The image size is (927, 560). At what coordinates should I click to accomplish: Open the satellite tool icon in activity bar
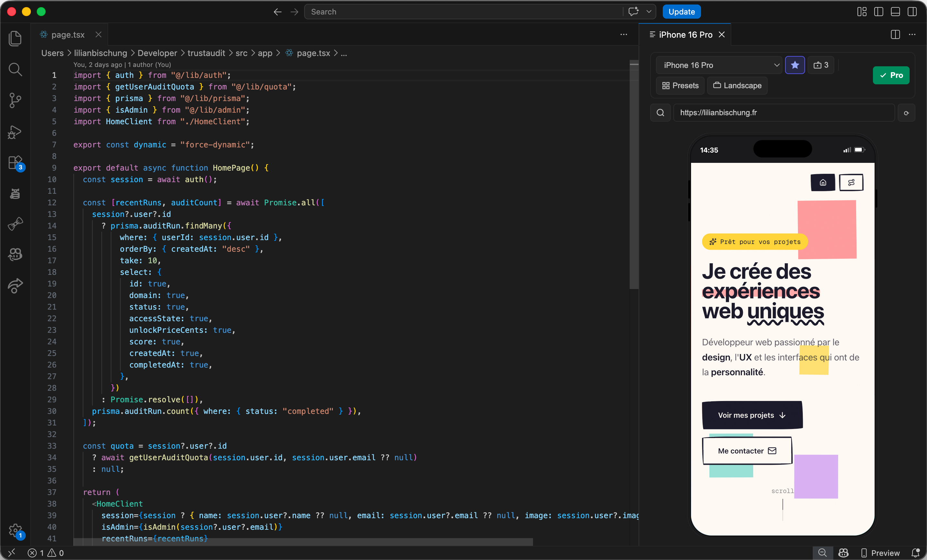pos(15,224)
